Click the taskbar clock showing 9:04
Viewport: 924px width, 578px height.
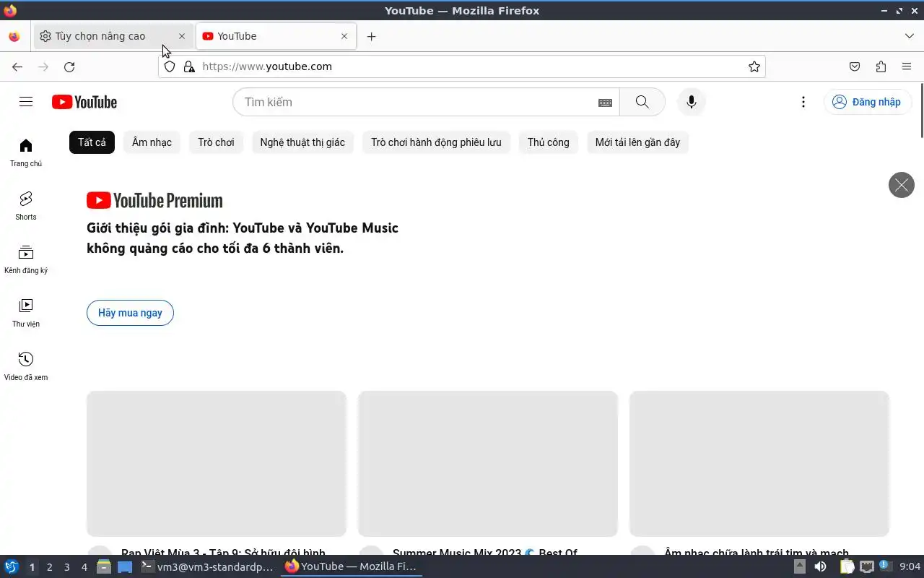tap(910, 566)
